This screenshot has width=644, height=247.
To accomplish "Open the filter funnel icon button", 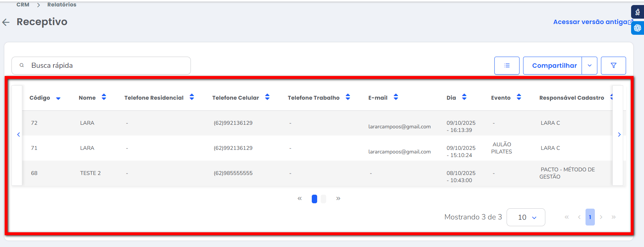I will point(613,66).
